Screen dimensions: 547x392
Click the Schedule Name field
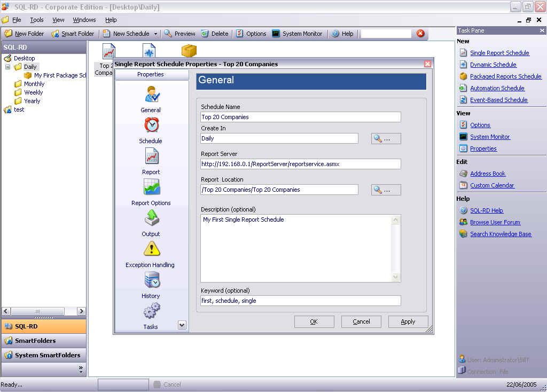tap(301, 117)
